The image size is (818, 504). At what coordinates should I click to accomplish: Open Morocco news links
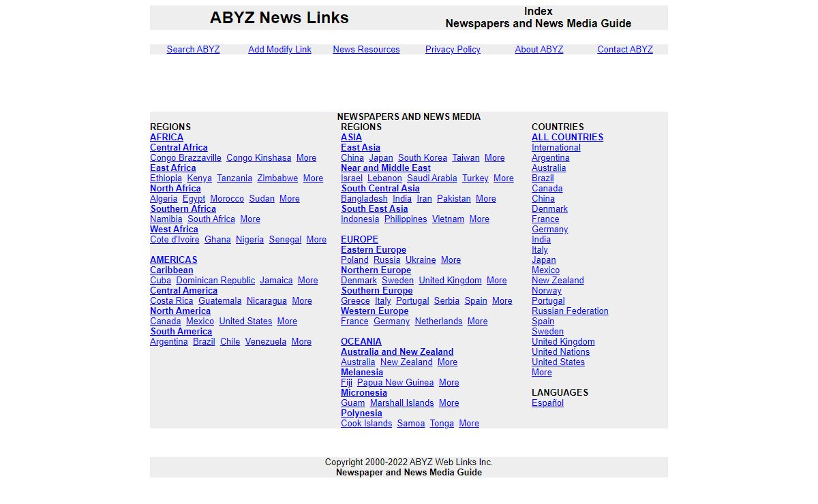coord(227,198)
